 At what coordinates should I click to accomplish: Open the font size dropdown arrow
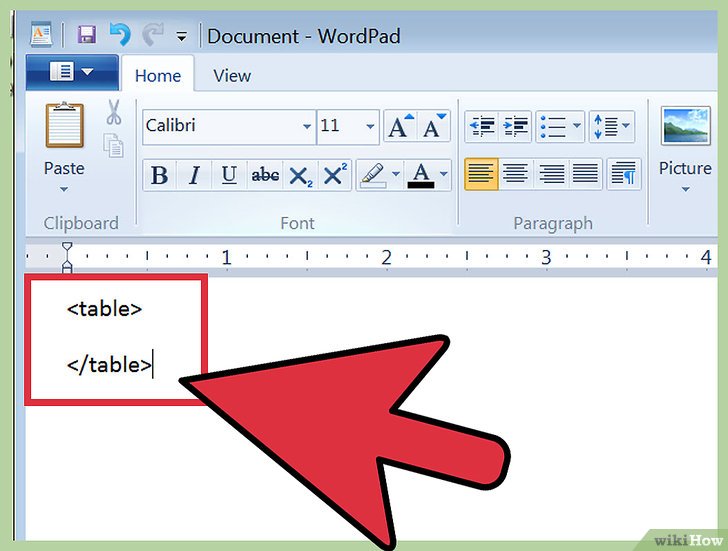[x=370, y=126]
